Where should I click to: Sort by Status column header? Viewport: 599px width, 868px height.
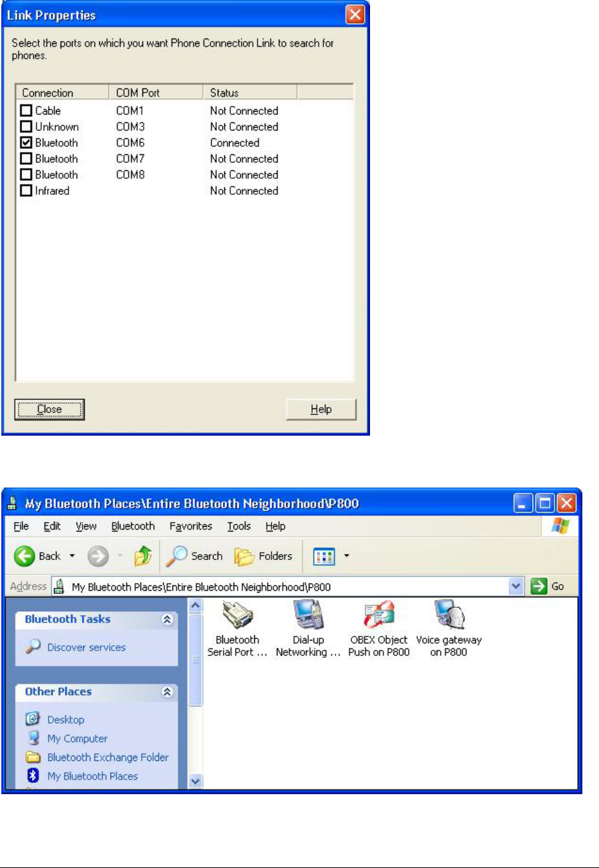(250, 92)
